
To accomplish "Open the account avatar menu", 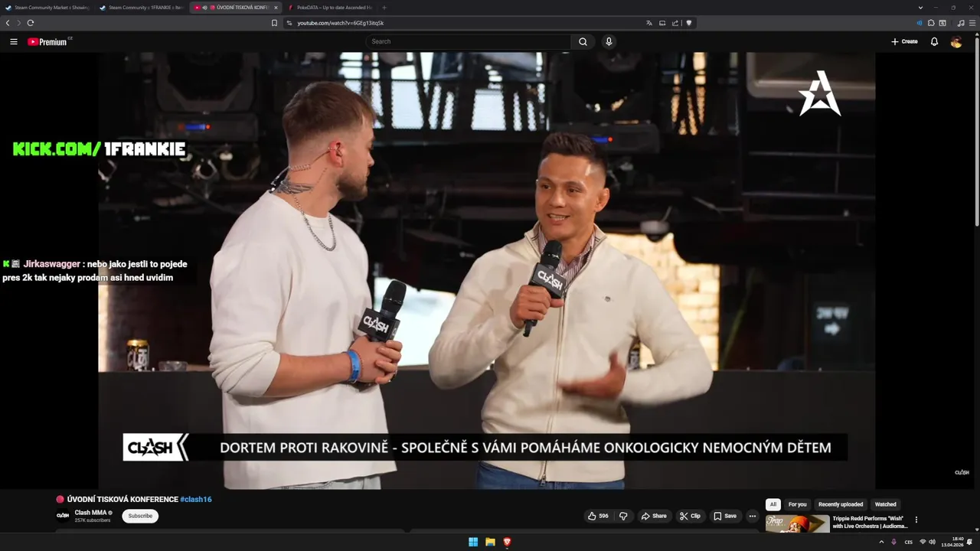I will tap(956, 41).
